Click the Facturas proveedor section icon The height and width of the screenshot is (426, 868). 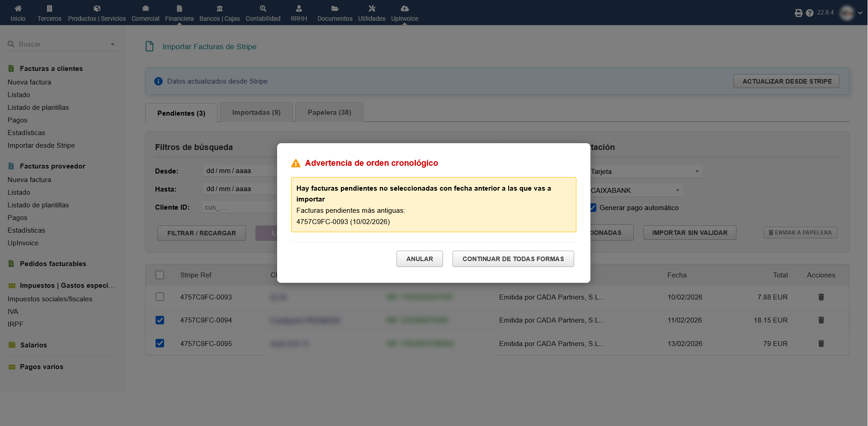click(11, 166)
